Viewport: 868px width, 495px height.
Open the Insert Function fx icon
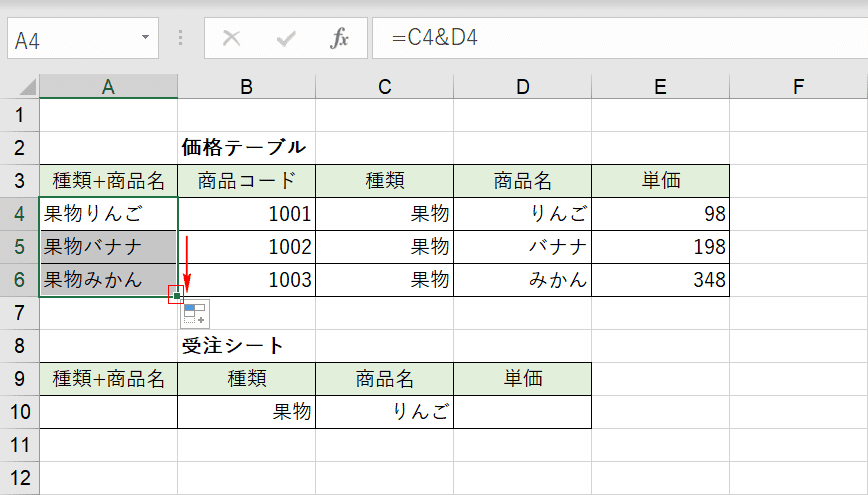(339, 38)
